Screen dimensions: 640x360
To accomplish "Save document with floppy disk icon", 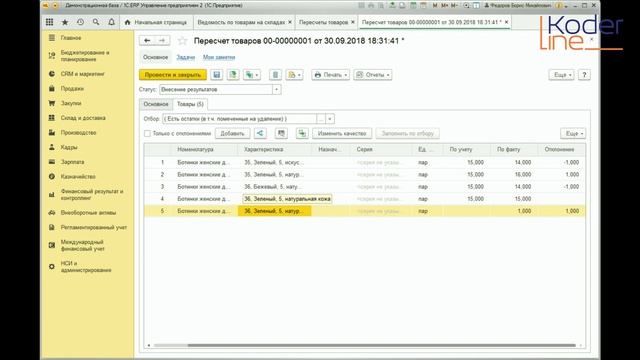I will (x=216, y=75).
